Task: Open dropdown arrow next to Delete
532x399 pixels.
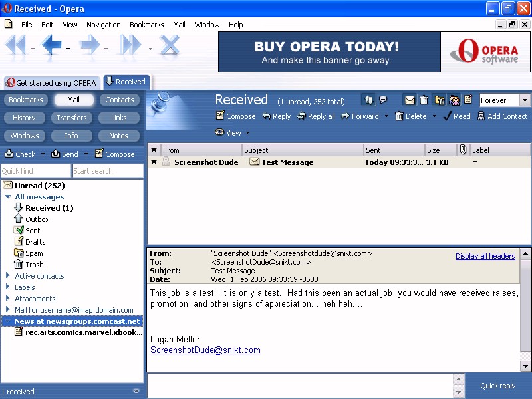Action: (x=434, y=116)
